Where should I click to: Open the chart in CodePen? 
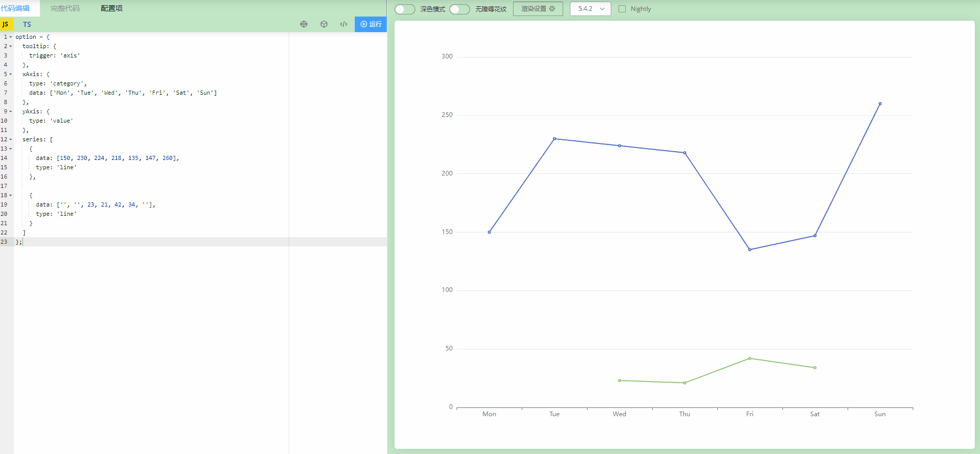(x=304, y=24)
